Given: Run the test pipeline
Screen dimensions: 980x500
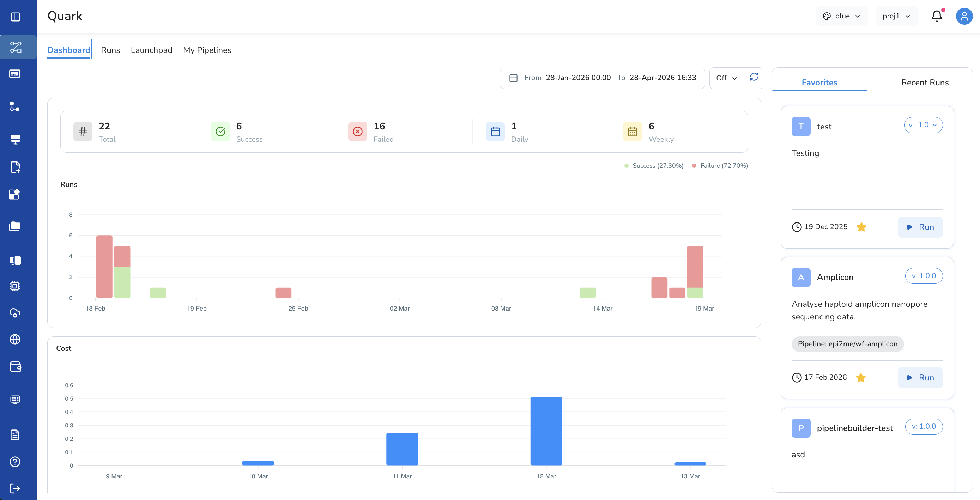Looking at the screenshot, I should pos(920,227).
